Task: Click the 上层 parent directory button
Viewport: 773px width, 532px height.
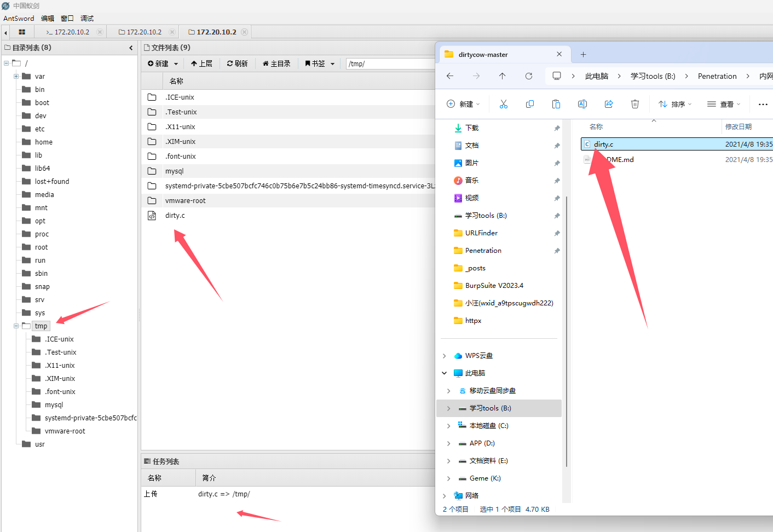Action: [201, 64]
